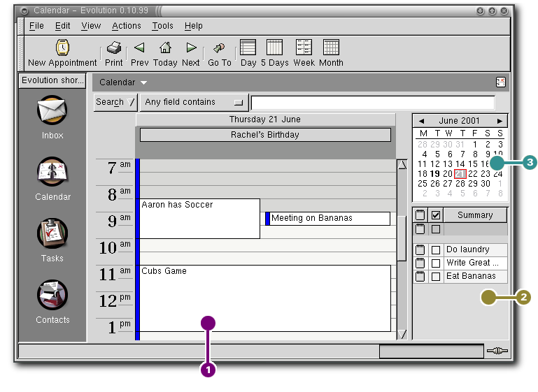Expand the Calendar folder title dropdown

pos(143,82)
